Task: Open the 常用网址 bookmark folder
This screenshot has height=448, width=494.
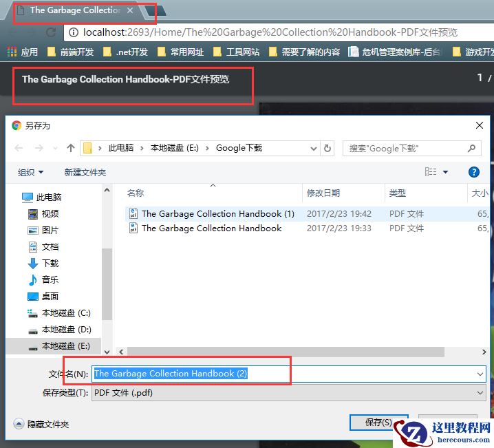Action: tap(180, 52)
